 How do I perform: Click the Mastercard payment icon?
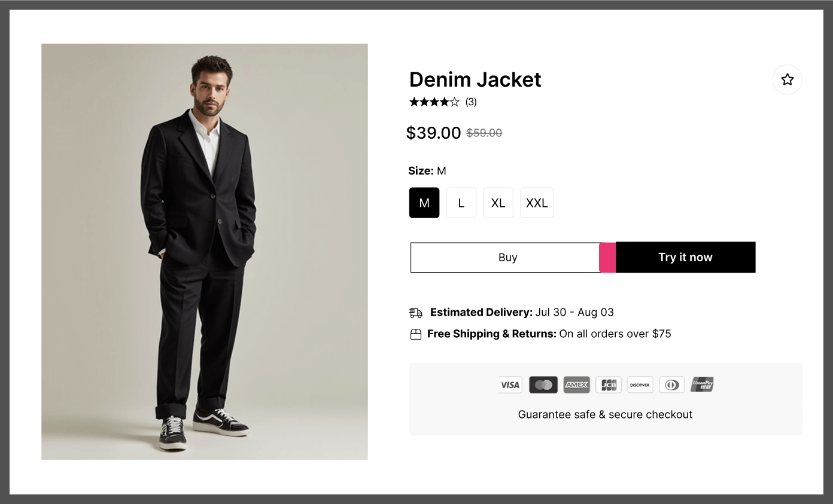543,384
